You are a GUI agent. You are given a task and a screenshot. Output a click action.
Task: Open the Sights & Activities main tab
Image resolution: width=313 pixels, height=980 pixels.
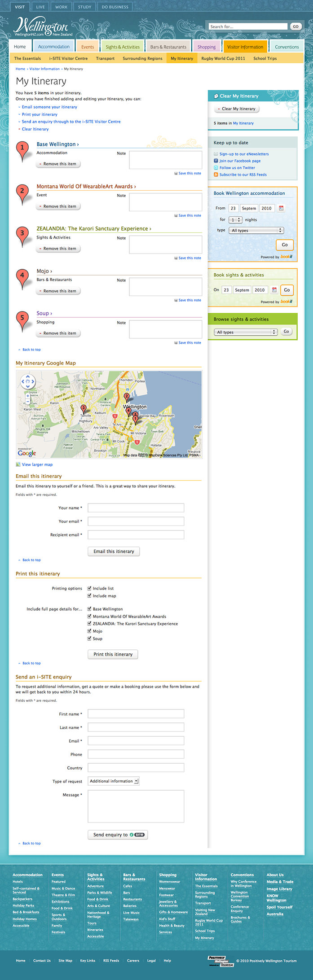(123, 47)
